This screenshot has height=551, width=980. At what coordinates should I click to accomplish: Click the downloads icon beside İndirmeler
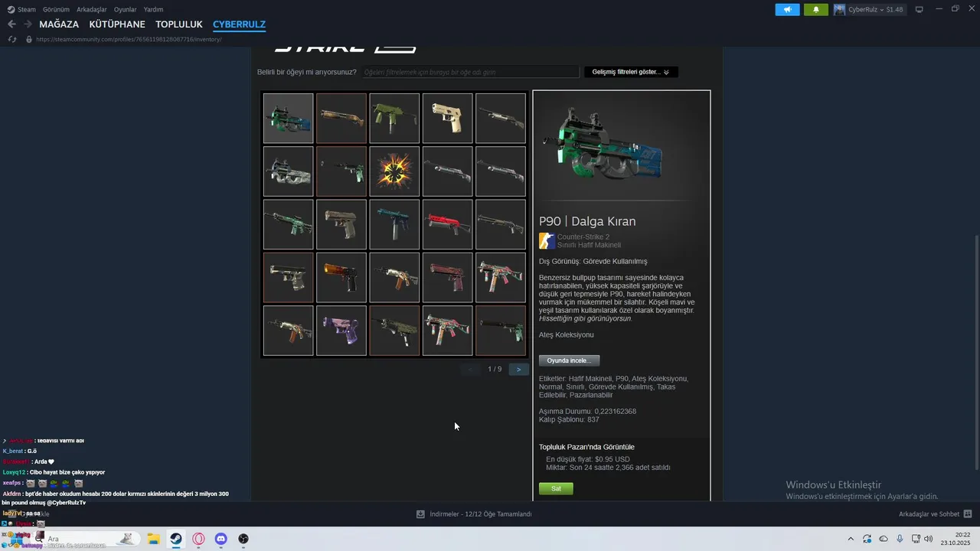[420, 514]
